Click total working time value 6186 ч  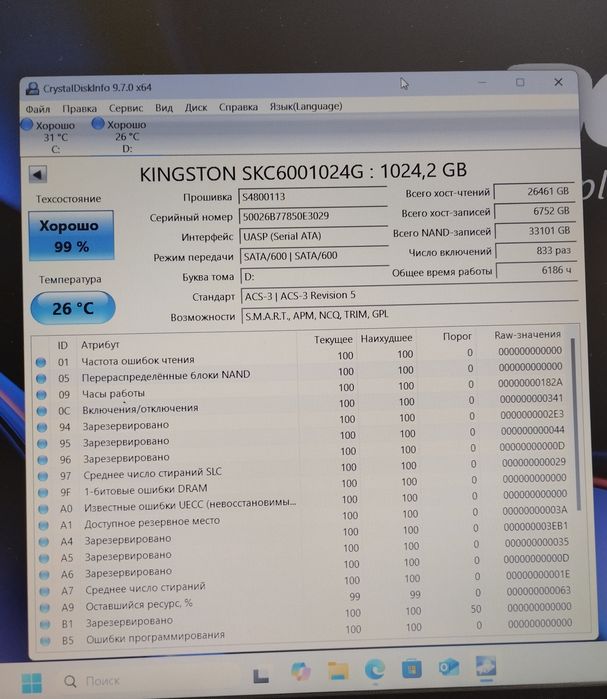tap(537, 270)
